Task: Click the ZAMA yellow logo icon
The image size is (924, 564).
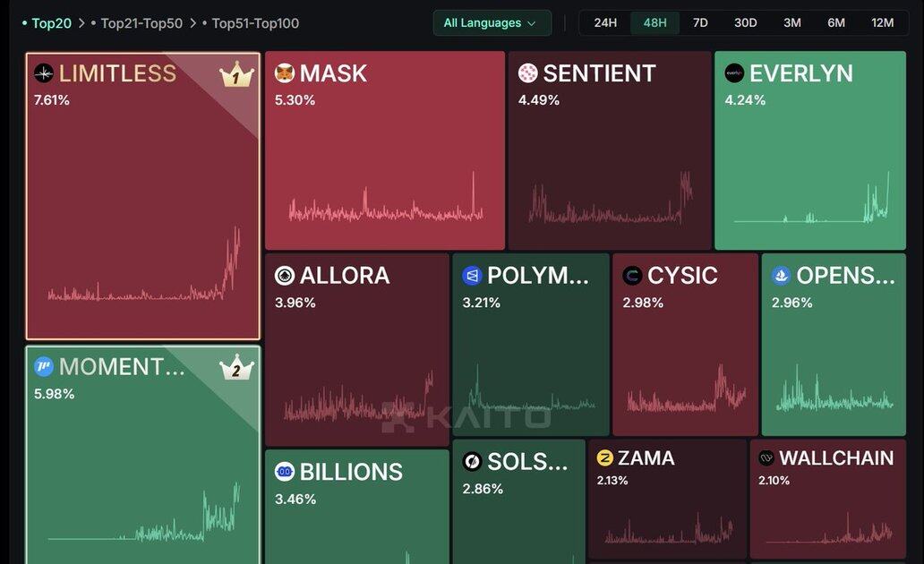Action: click(x=605, y=458)
